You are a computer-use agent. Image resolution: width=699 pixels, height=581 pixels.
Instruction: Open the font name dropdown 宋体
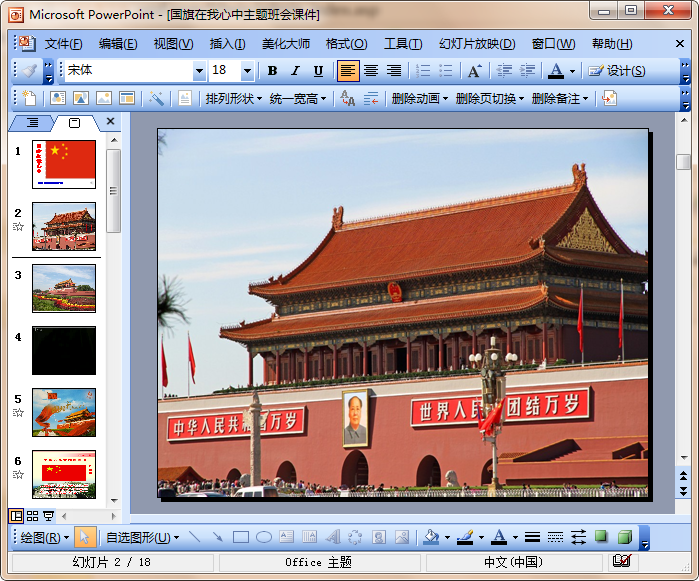click(x=199, y=71)
